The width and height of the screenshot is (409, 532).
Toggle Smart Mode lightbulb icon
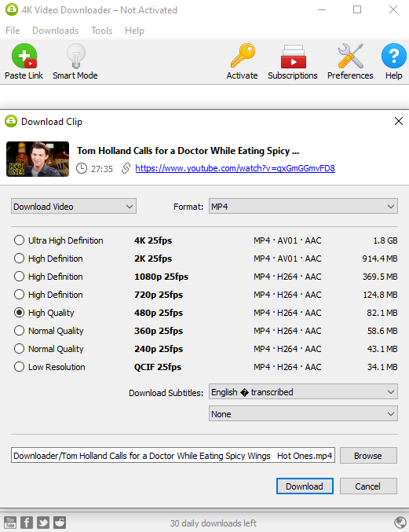click(x=75, y=56)
